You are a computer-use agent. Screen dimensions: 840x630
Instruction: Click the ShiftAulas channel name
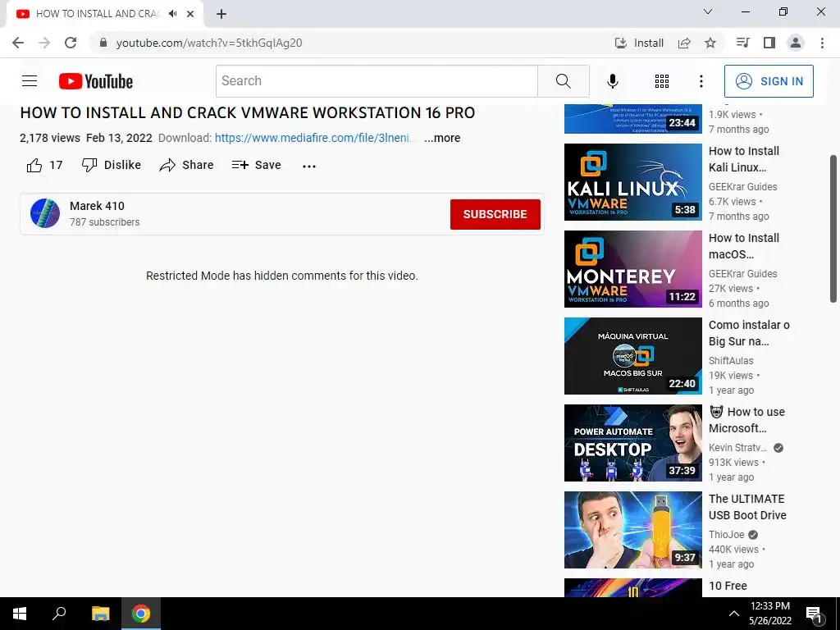[731, 361]
